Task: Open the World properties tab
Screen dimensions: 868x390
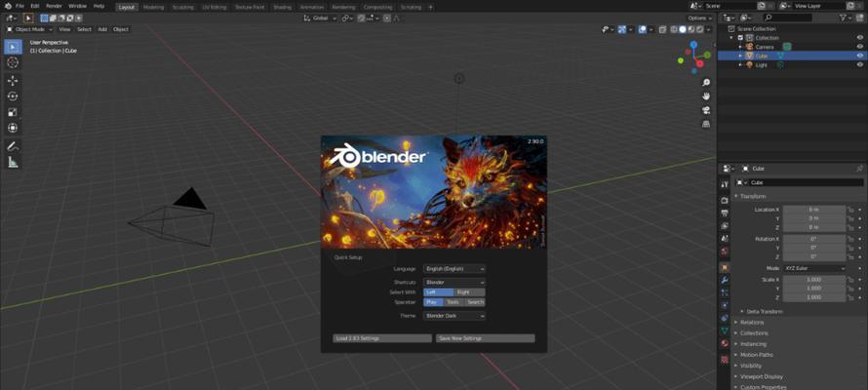Action: (725, 252)
